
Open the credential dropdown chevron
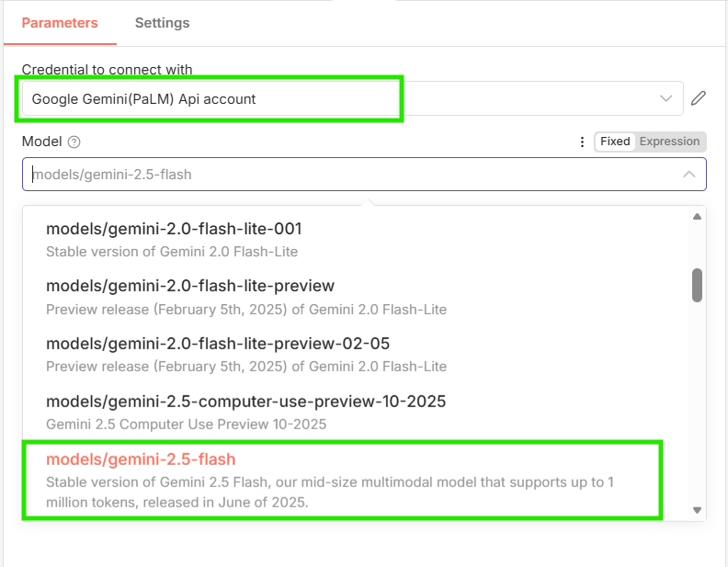(x=665, y=98)
